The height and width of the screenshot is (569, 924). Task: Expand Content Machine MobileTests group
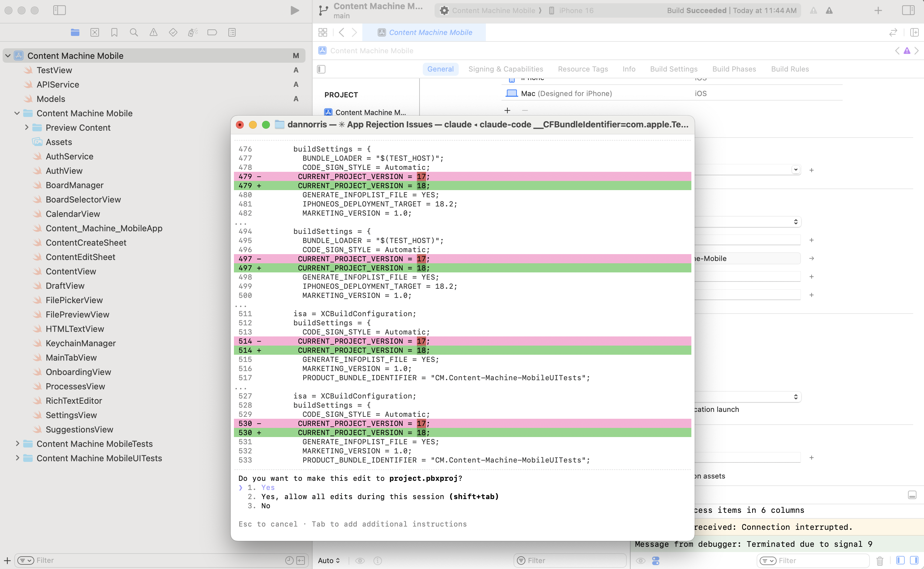pyautogui.click(x=17, y=444)
